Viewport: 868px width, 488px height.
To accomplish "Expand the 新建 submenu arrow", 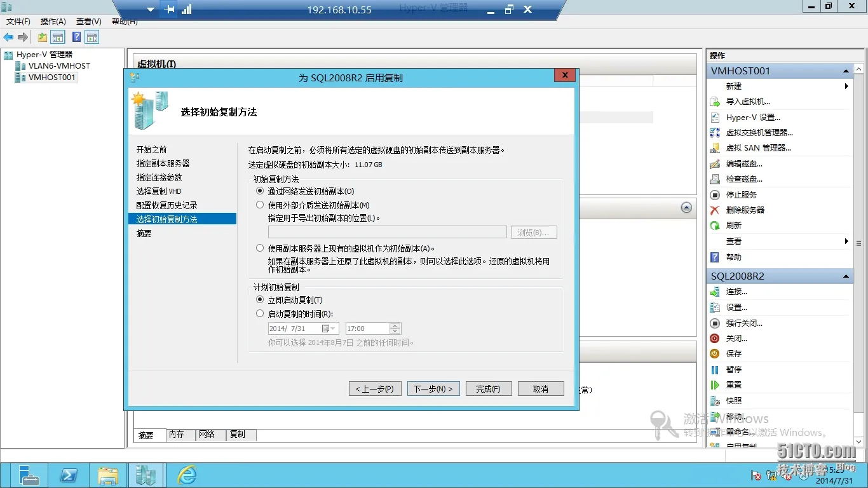I will (x=846, y=86).
